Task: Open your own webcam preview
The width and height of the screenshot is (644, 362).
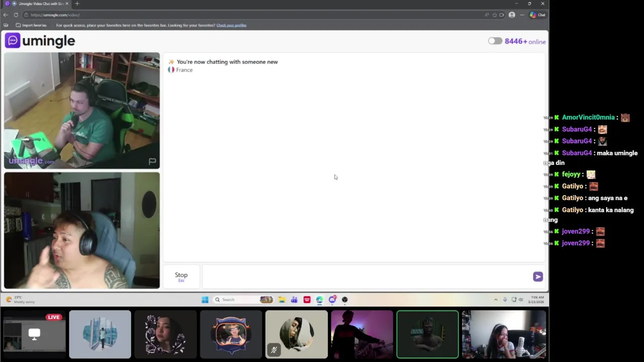Action: click(x=82, y=231)
